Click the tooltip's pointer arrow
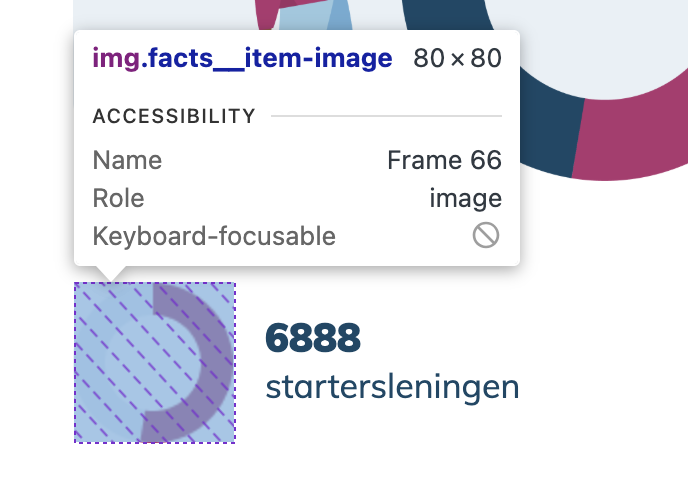 (111, 273)
